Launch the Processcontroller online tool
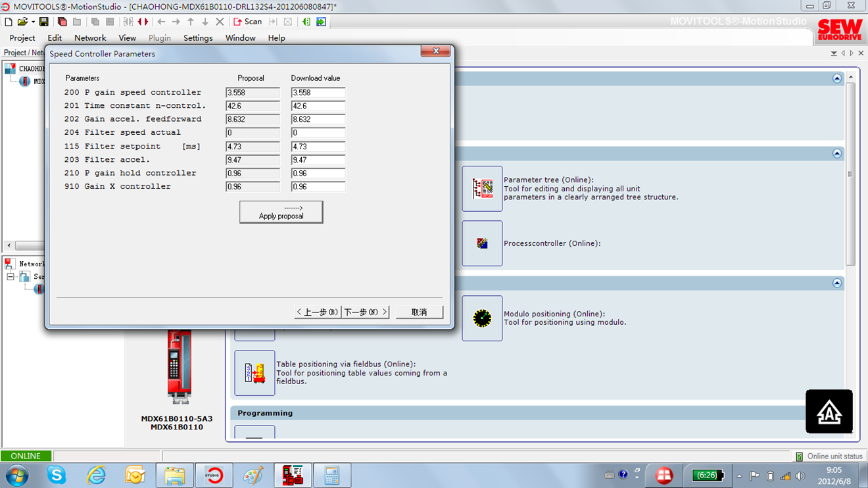This screenshot has width=868, height=488. point(482,243)
